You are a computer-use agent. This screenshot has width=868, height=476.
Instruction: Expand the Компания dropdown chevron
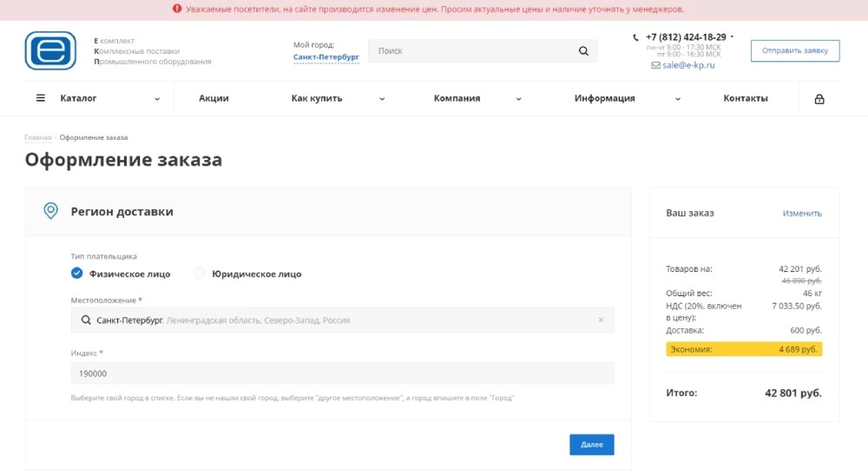(x=519, y=99)
